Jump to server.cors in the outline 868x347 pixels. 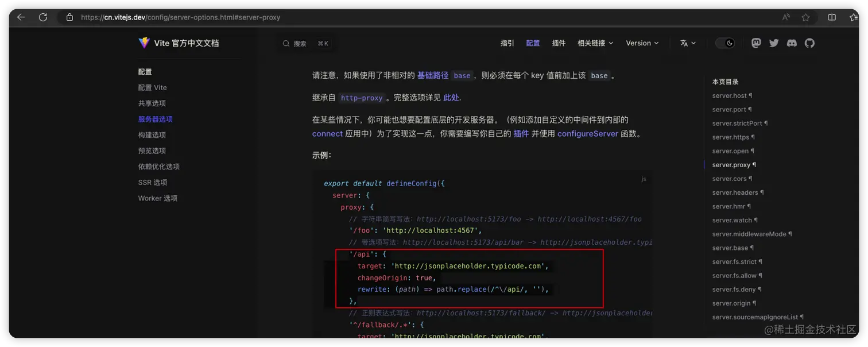click(732, 179)
